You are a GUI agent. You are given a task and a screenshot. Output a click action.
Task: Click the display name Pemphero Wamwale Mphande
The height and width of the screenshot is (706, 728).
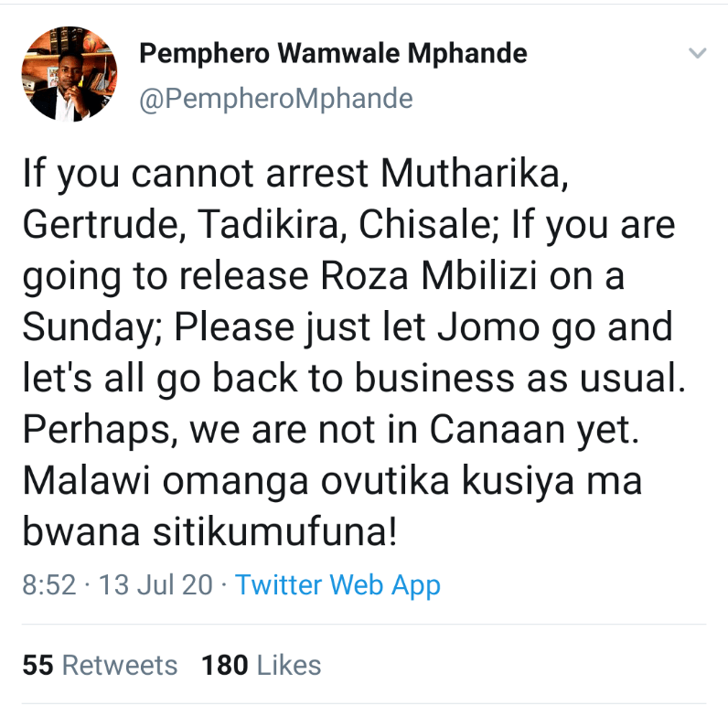(x=333, y=54)
